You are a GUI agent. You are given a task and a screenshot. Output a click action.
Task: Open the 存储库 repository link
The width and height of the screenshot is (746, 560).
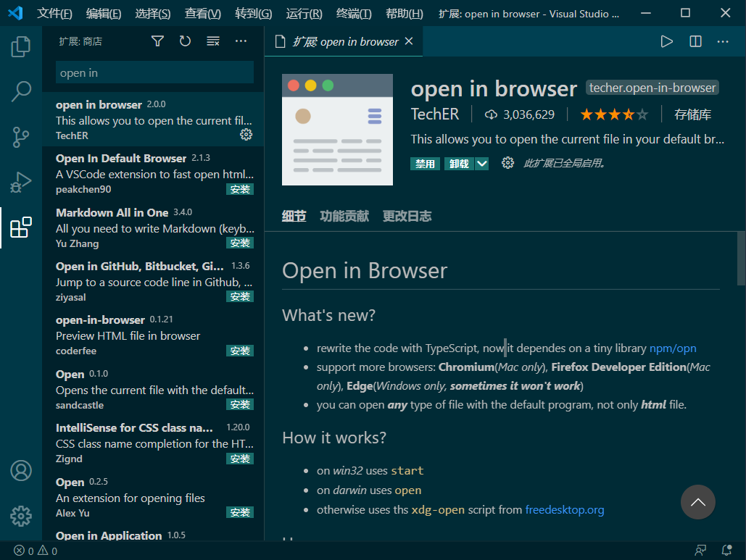click(x=693, y=114)
